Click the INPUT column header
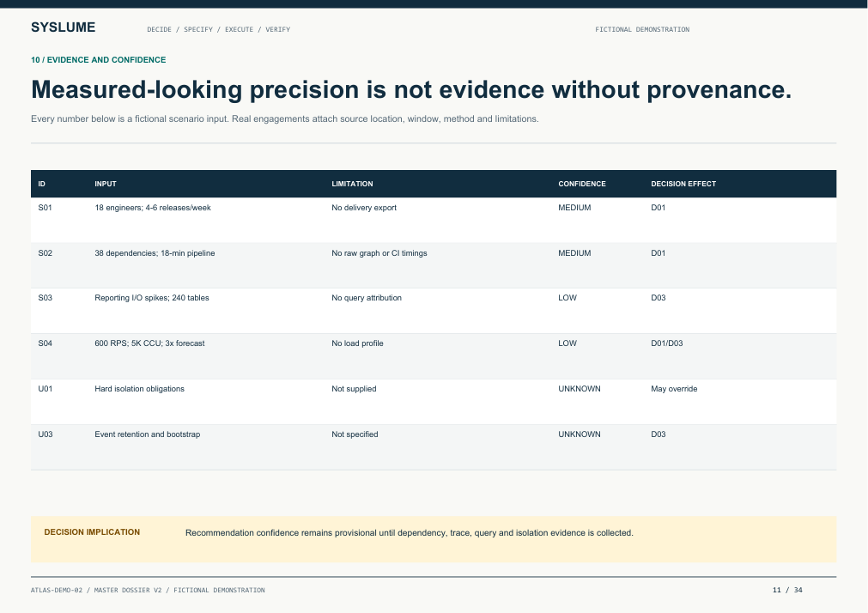This screenshot has width=868, height=613. [x=106, y=184]
